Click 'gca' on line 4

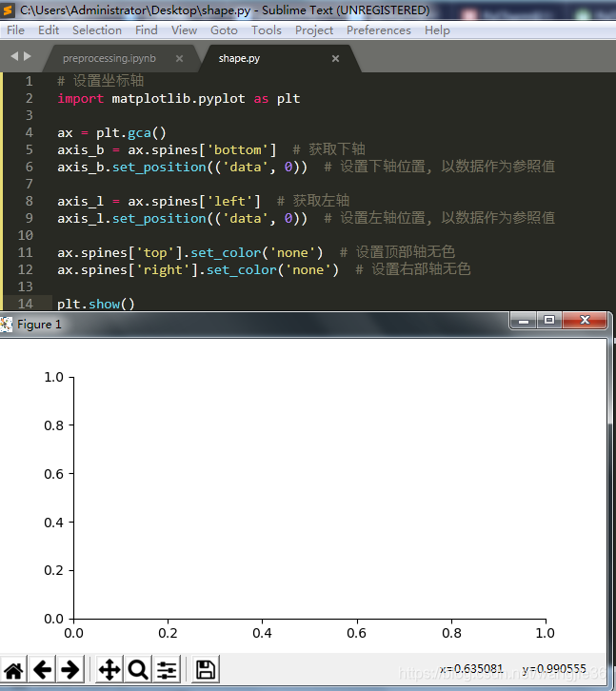point(139,132)
